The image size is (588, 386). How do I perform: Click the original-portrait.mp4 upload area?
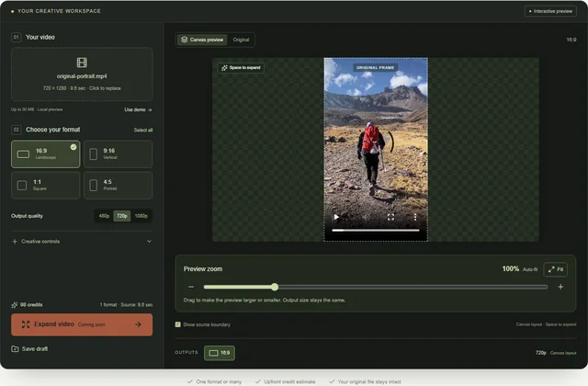[x=82, y=74]
